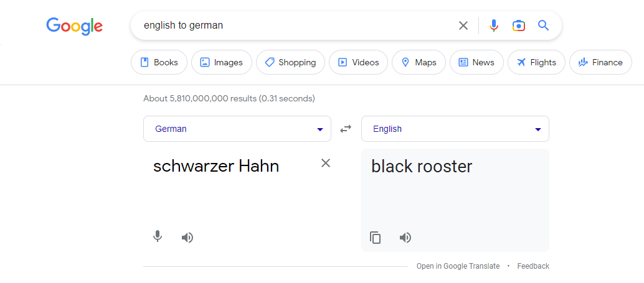Listen to English translation audio
This screenshot has height=283, width=644.
(x=405, y=238)
